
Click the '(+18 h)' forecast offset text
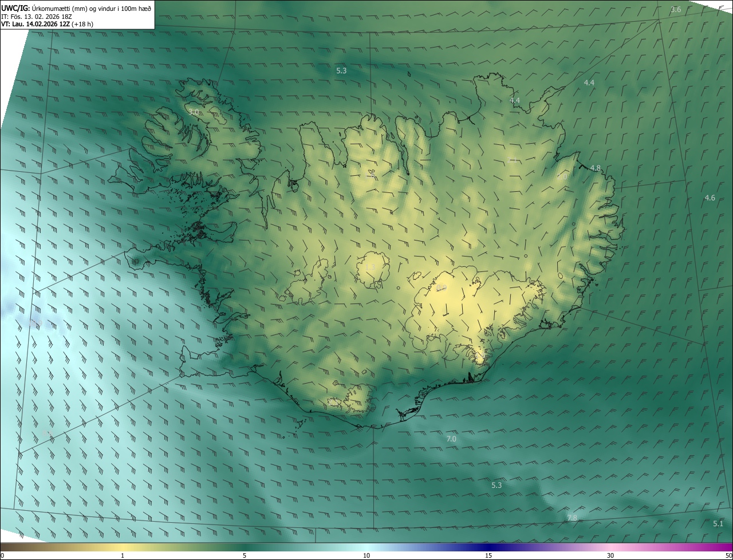pyautogui.click(x=82, y=25)
